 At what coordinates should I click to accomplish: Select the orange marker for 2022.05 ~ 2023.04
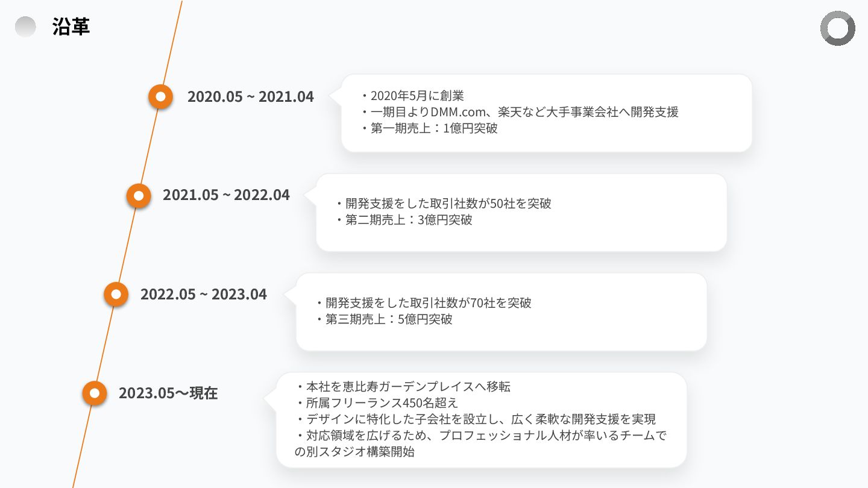point(116,295)
